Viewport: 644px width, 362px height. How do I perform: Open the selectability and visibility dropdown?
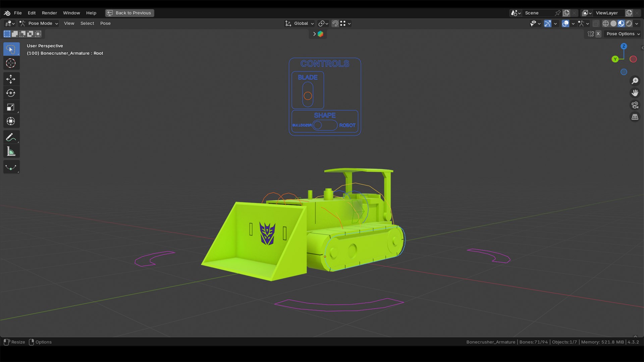pos(535,23)
